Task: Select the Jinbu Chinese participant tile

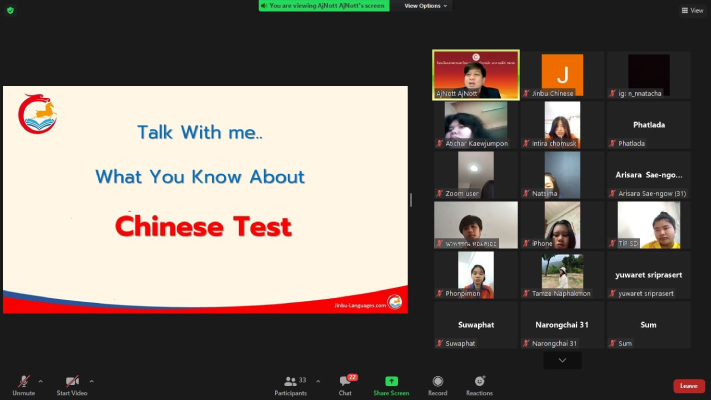Action: [562, 74]
